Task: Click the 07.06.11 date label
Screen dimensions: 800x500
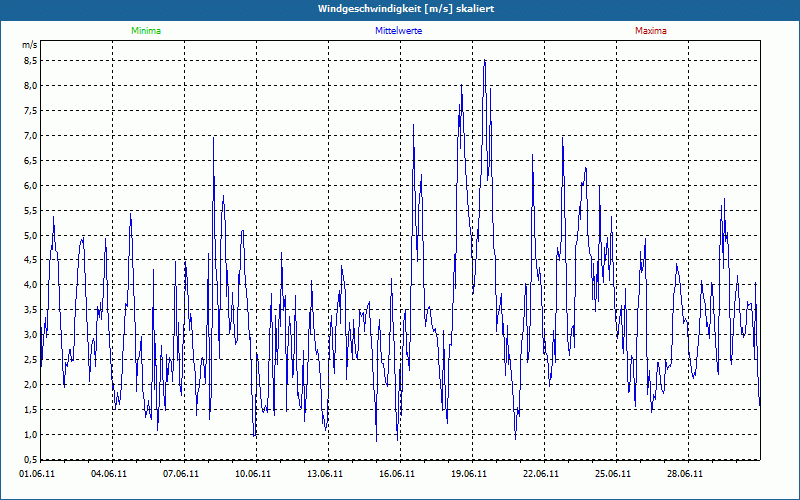Action: click(181, 474)
